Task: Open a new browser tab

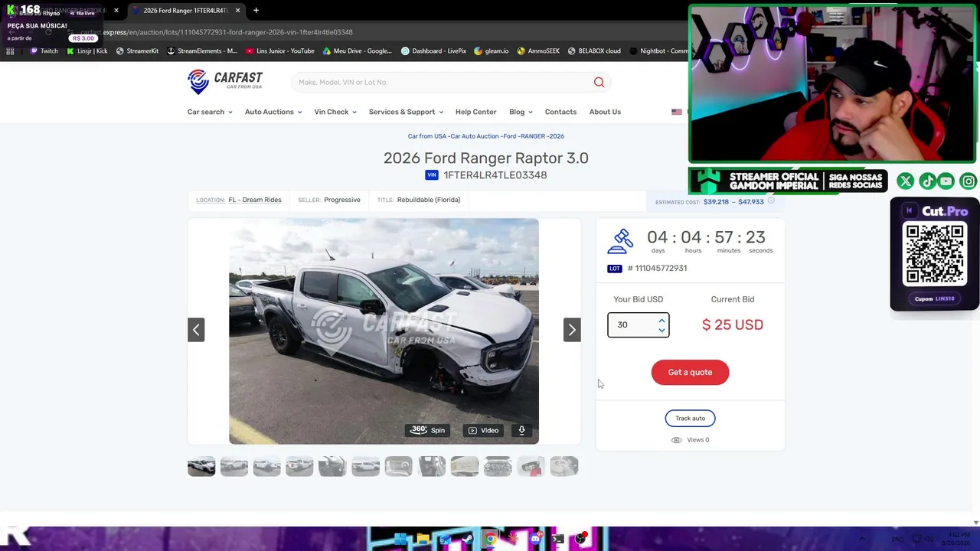Action: pos(256,11)
